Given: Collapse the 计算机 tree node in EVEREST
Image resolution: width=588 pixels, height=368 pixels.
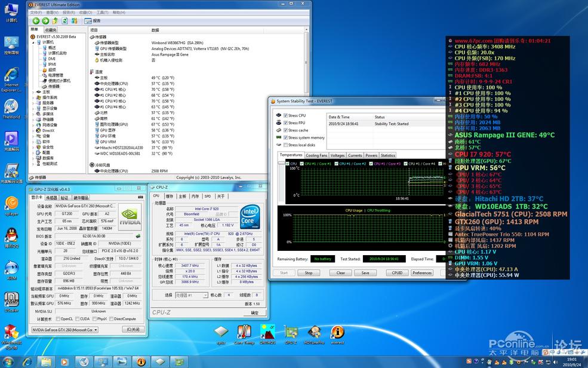Looking at the screenshot, I should (x=33, y=42).
